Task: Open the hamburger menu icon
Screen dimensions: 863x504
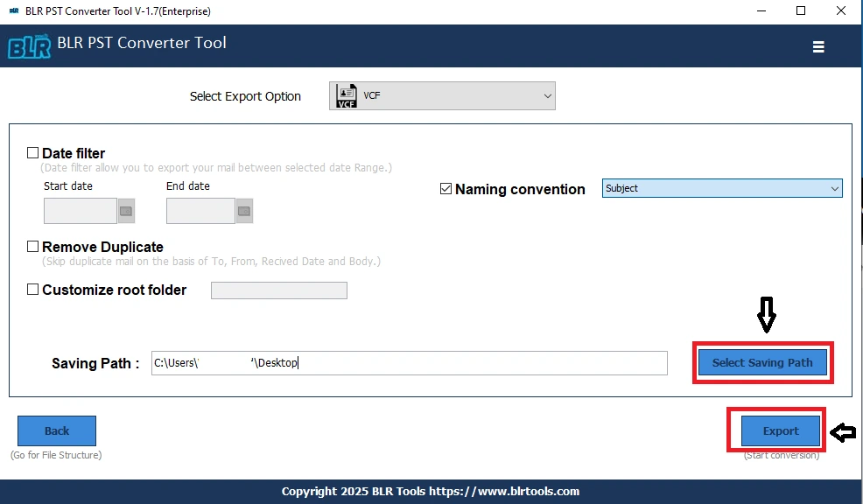Action: coord(818,47)
